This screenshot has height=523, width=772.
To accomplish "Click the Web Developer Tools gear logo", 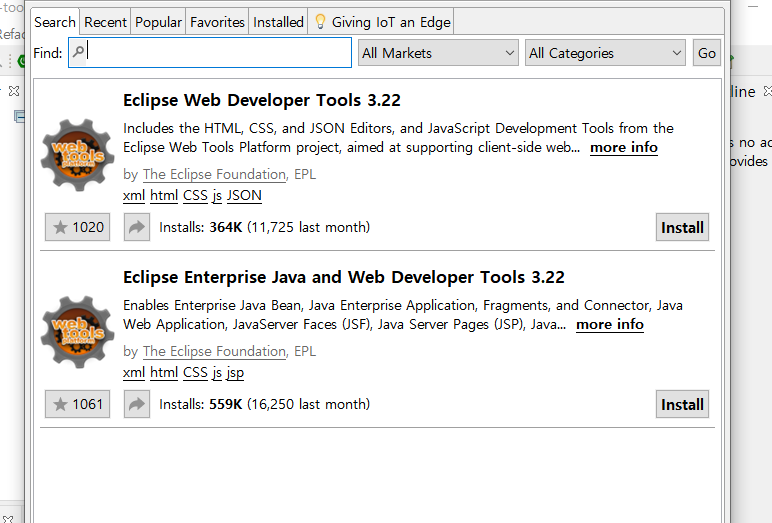I will coord(78,155).
